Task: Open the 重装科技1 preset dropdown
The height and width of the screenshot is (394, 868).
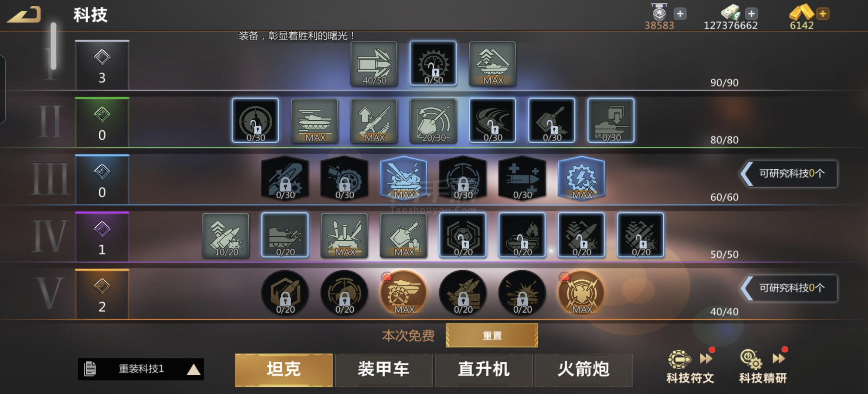Action: (141, 369)
